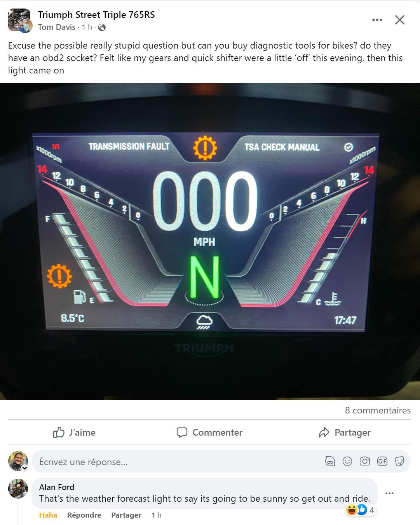Open Triumph Street Triple 765RS group
This screenshot has height=525, width=420.
(96, 15)
